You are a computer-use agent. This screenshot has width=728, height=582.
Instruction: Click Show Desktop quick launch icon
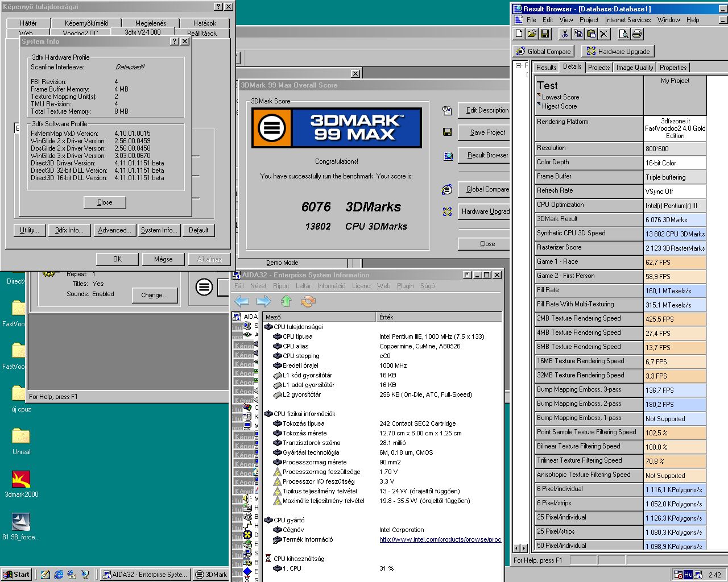tap(45, 575)
